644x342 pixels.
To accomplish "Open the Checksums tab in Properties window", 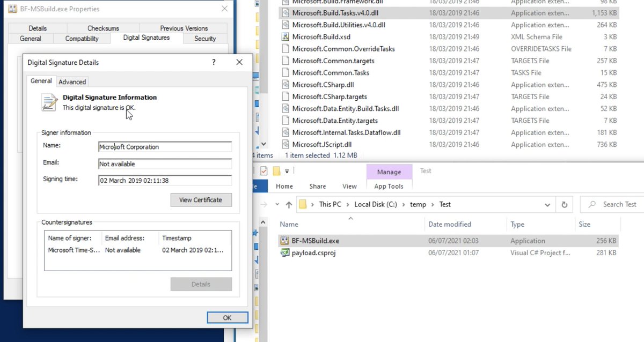I will (x=103, y=28).
